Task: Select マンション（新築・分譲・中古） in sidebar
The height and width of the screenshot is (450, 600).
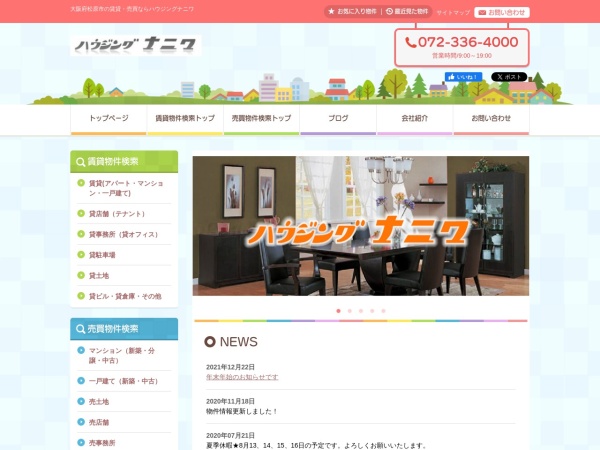Action: coord(122,355)
